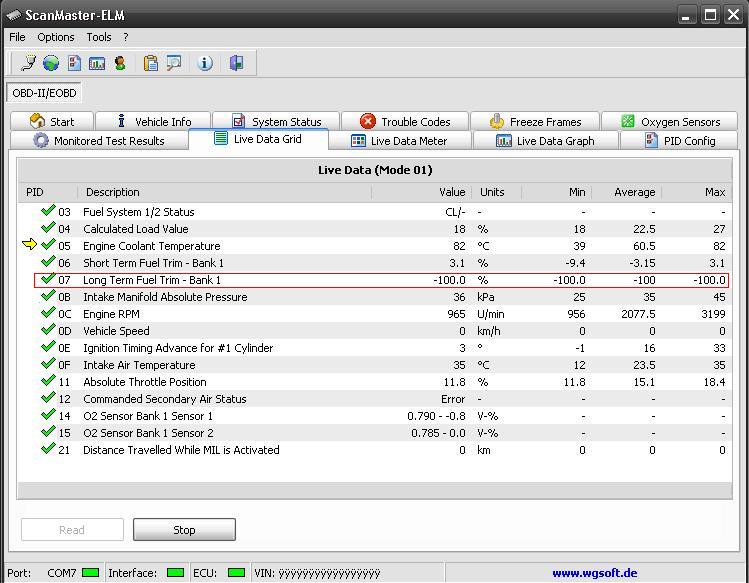Screen dimensions: 749x583
Task: Toggle checkmark for PID 05 Coolant Temperature
Action: (48, 244)
